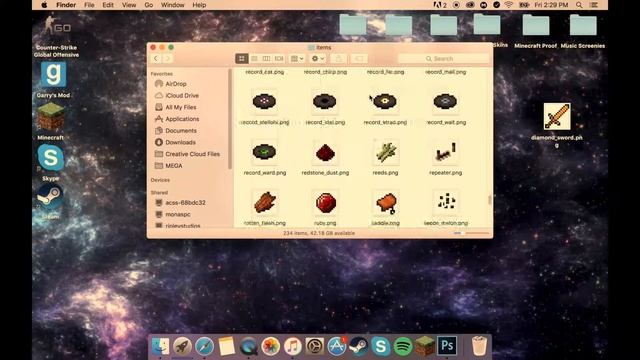This screenshot has height=360, width=640.
Task: Go forward in the Finder window
Action: 167,59
